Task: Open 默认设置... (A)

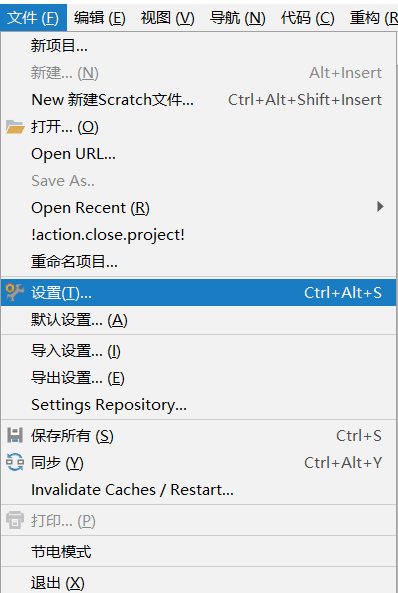Action: [198, 320]
